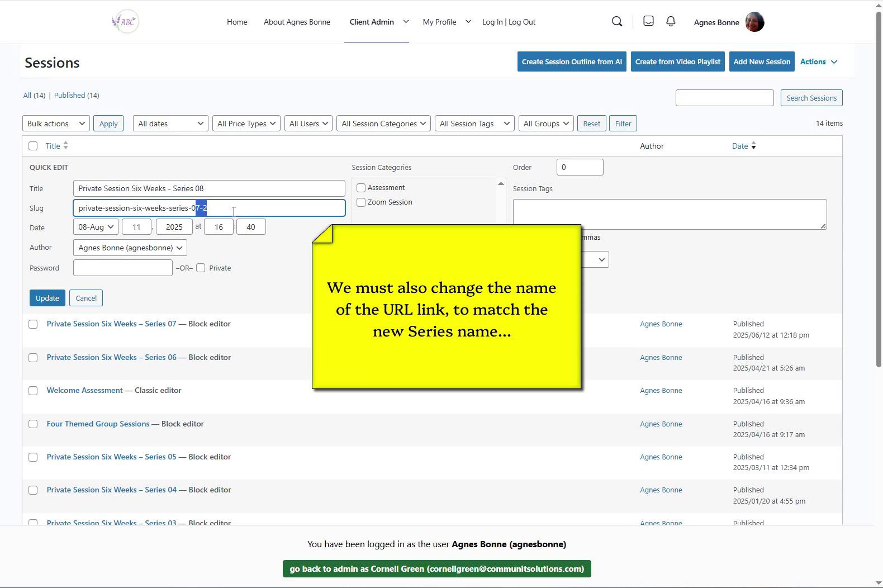The width and height of the screenshot is (883, 588).
Task: Go to the Home menu item
Action: tap(237, 22)
